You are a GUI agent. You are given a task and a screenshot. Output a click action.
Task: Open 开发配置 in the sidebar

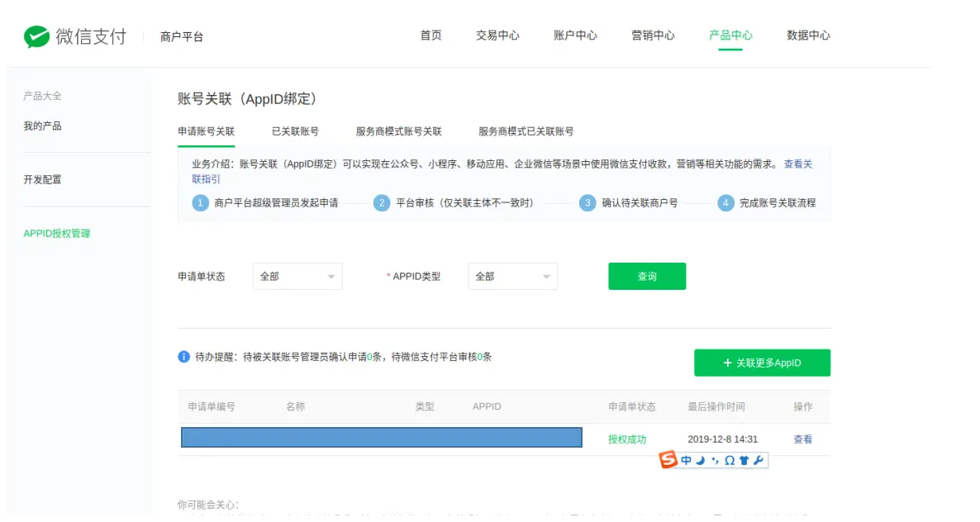42,180
